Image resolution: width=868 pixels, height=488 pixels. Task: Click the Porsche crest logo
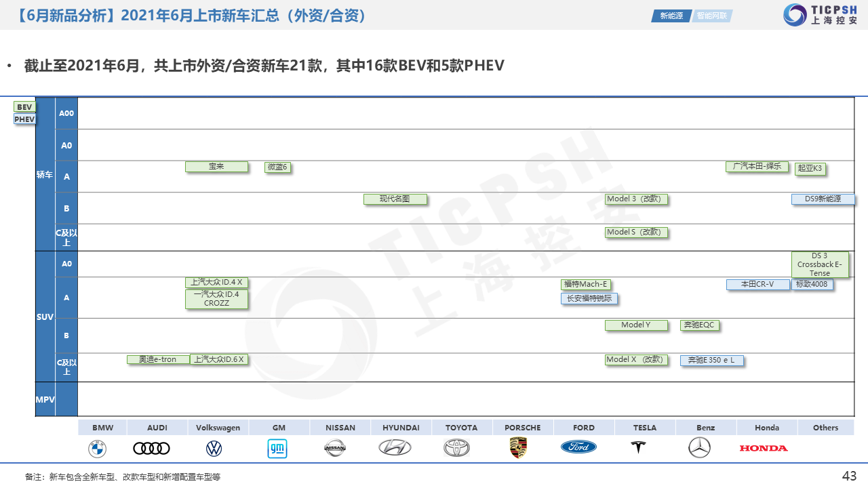(518, 448)
